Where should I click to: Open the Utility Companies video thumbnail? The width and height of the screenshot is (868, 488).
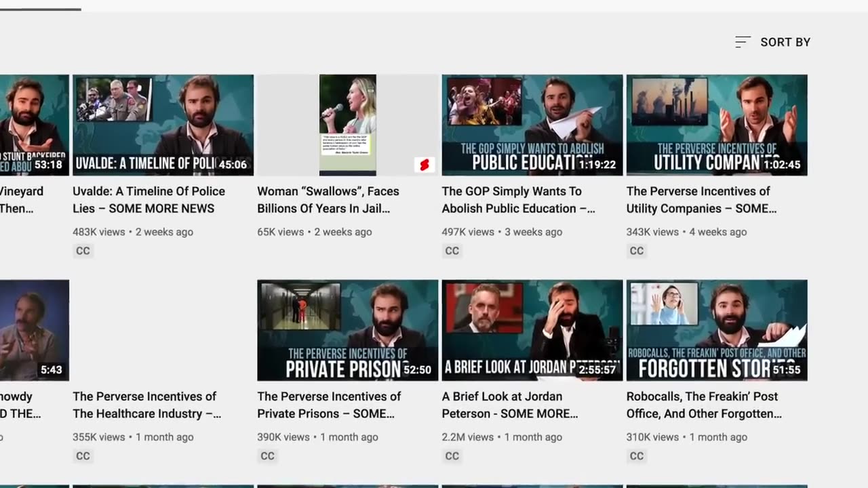717,125
